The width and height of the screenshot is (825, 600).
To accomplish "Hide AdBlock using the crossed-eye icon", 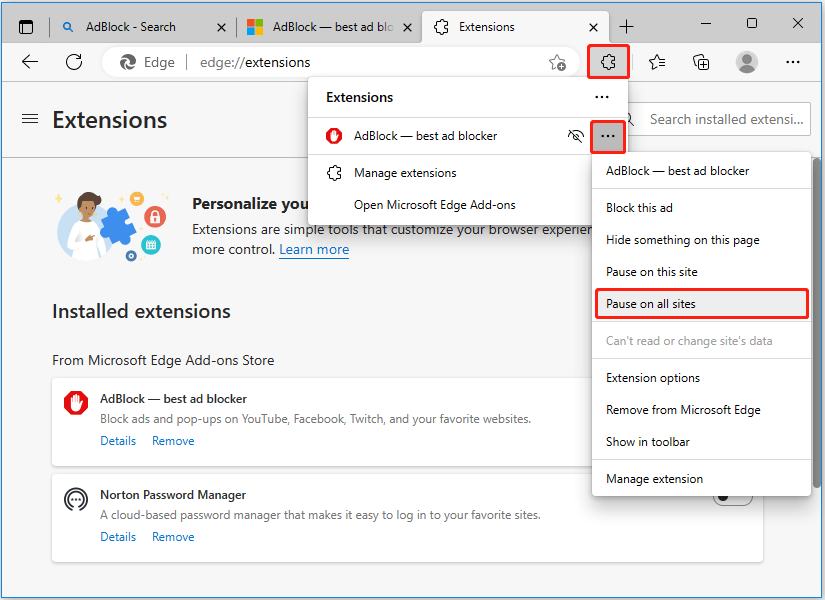I will pyautogui.click(x=576, y=135).
